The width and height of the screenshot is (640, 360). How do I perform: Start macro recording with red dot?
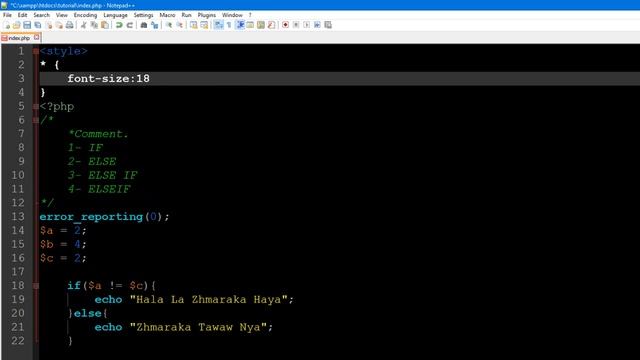285,25
